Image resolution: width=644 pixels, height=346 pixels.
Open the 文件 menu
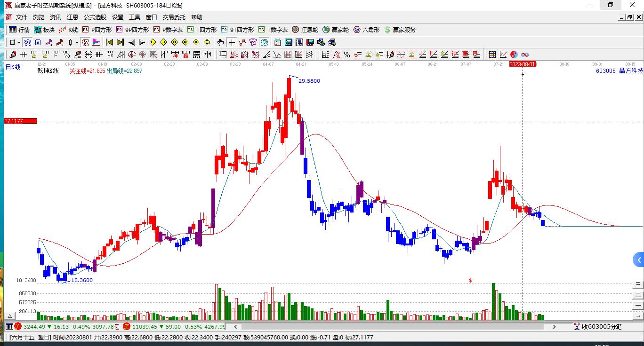coord(22,17)
